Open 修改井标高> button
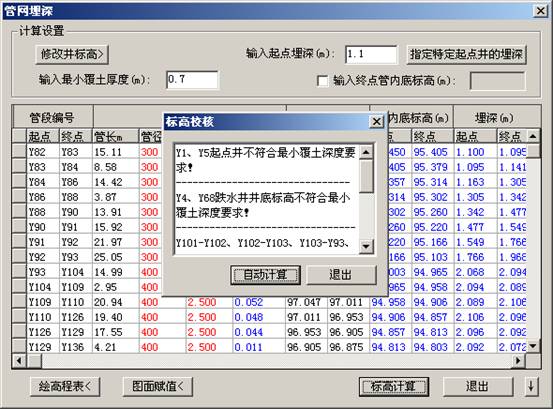The image size is (553, 409). (72, 55)
